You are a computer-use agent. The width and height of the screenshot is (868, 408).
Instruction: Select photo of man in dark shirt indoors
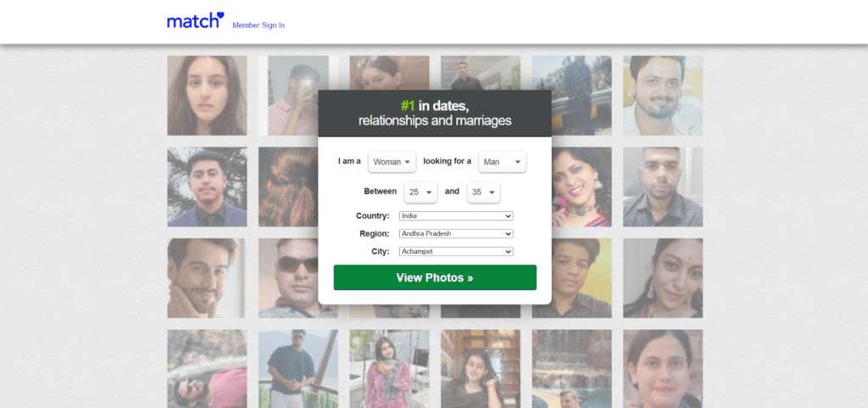click(481, 72)
